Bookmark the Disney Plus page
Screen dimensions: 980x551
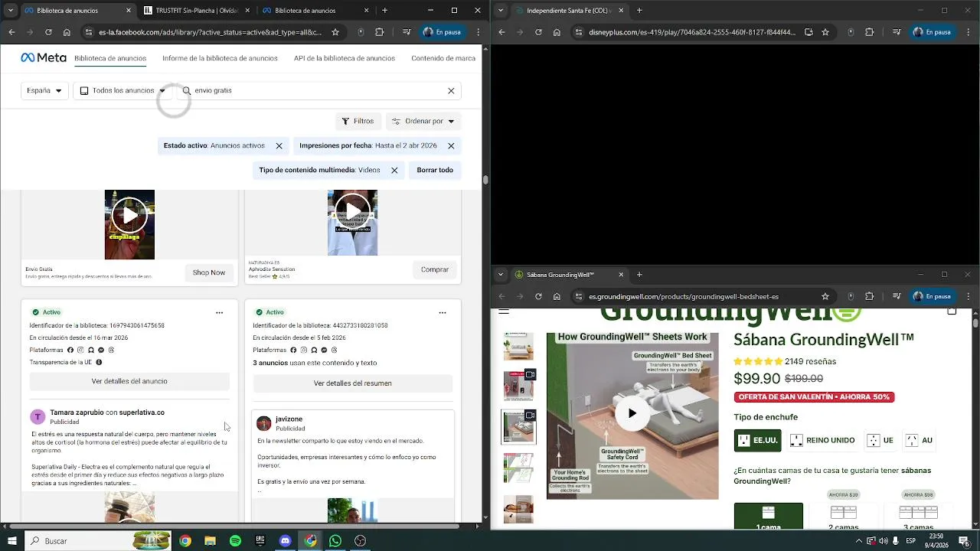coord(825,32)
